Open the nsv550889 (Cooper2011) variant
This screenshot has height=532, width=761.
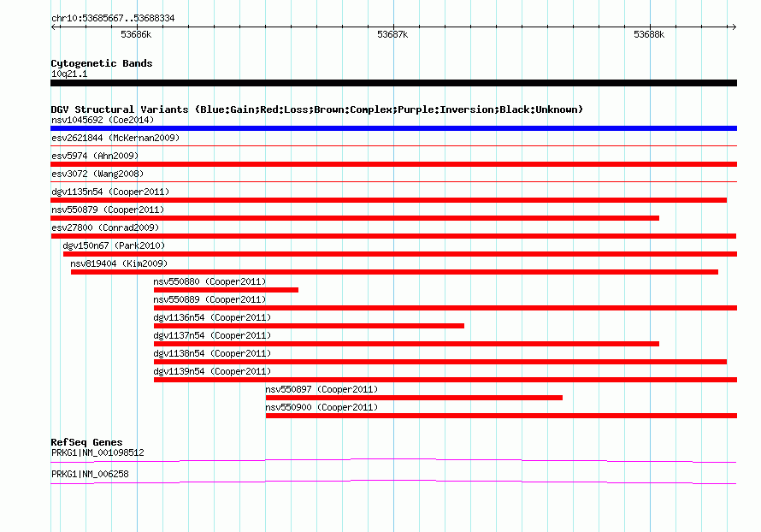[x=209, y=299]
